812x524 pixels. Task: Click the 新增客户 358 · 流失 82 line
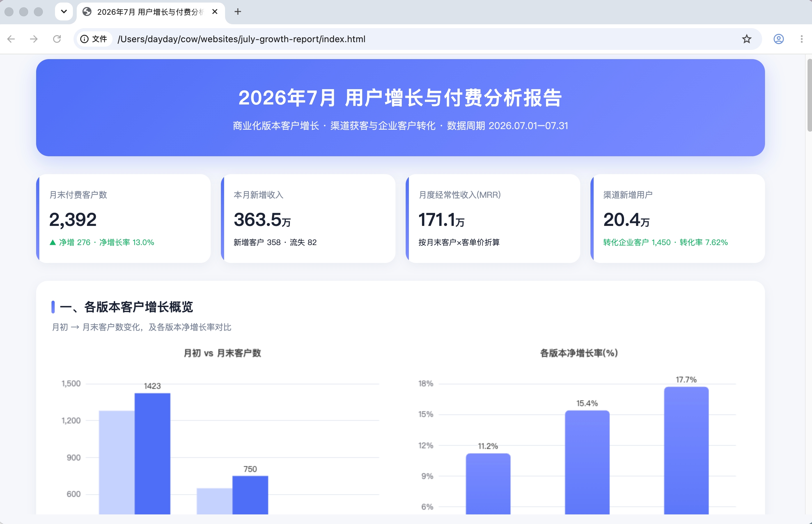[x=275, y=242]
